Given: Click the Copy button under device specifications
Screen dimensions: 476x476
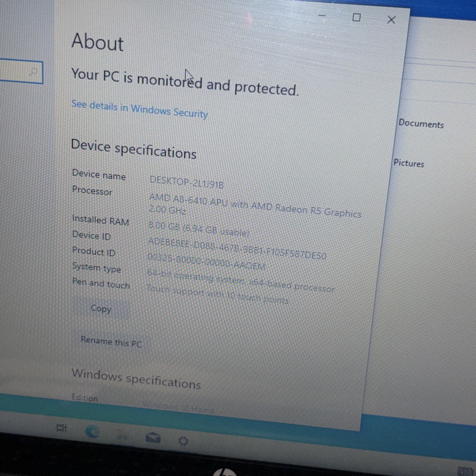Looking at the screenshot, I should point(101,309).
